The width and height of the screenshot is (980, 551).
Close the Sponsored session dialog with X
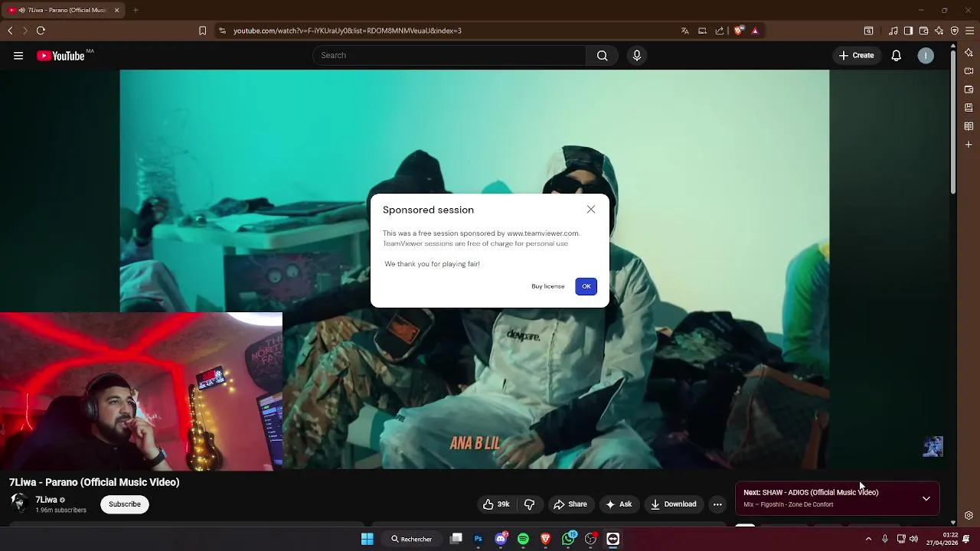[x=590, y=210]
